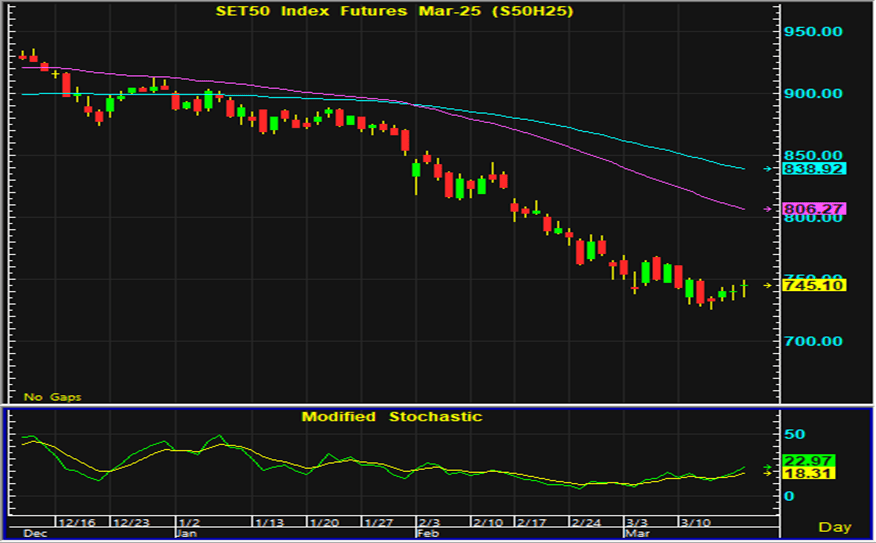Screen dimensions: 876x543
Task: Select the Modified Stochastic panel title
Action: [392, 416]
